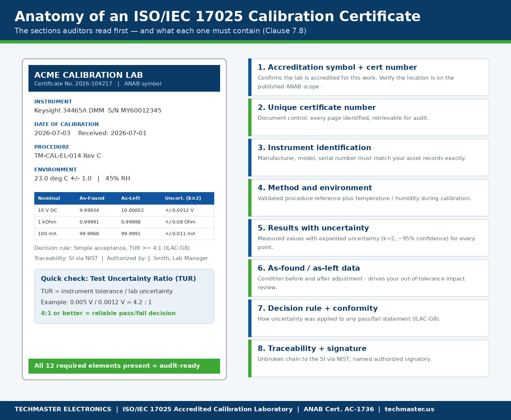Viewport: 511px width, 420px height.
Task: Click the 'Nominal' column header
Action: pyautogui.click(x=49, y=198)
